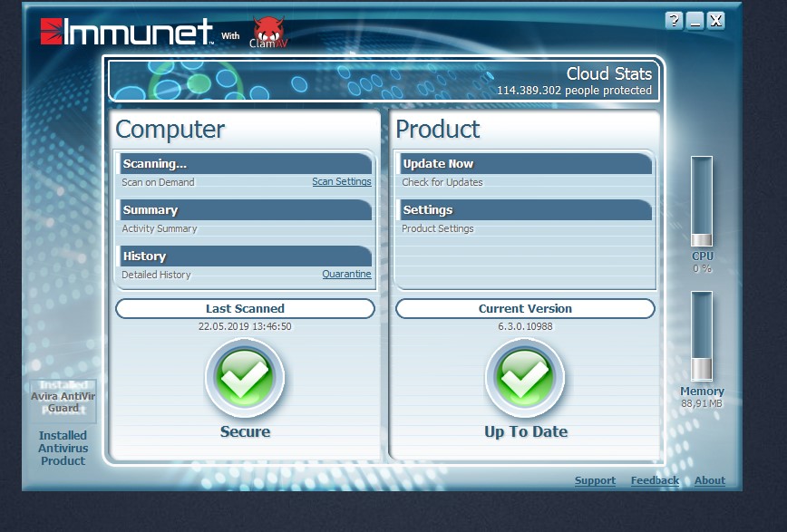This screenshot has width=787, height=532.
Task: Open the Quarantine link
Action: pos(347,274)
